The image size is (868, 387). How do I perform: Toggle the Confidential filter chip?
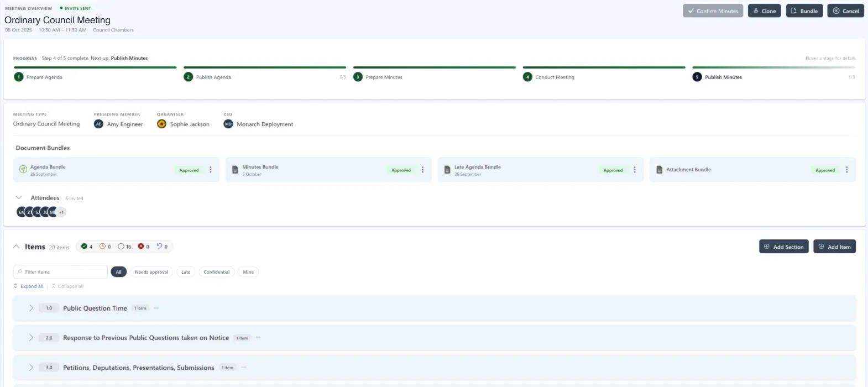(217, 272)
